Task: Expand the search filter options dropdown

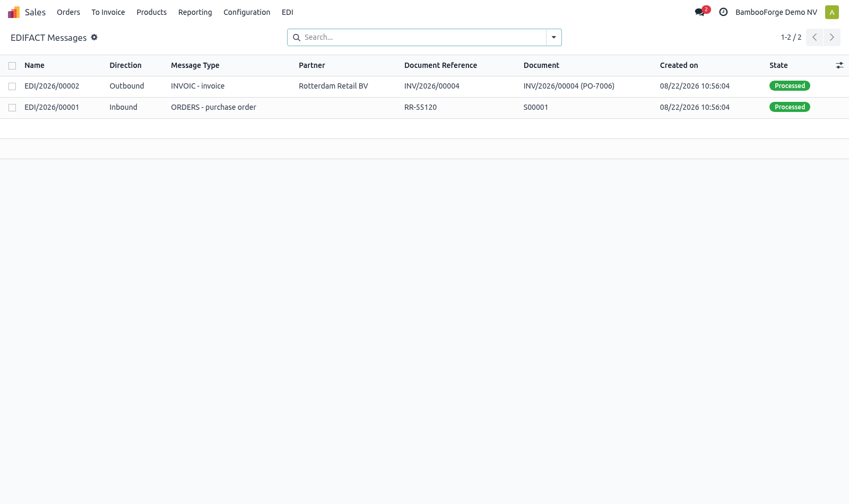Action: pyautogui.click(x=553, y=37)
